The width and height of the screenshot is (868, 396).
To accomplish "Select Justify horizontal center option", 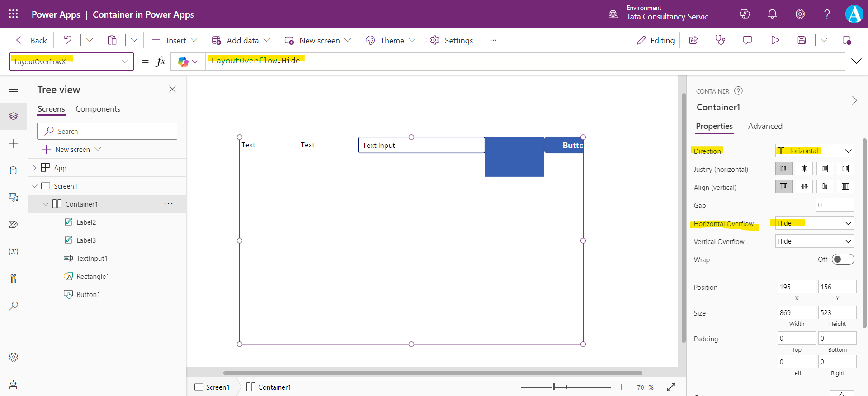I will [804, 169].
